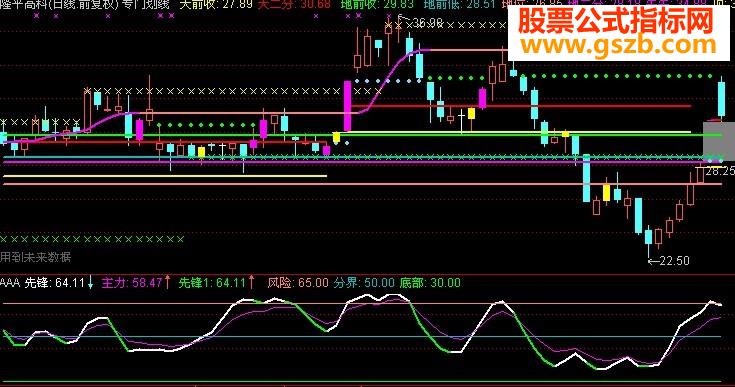Click the 先锋: 64.11 indicator value

(54, 283)
